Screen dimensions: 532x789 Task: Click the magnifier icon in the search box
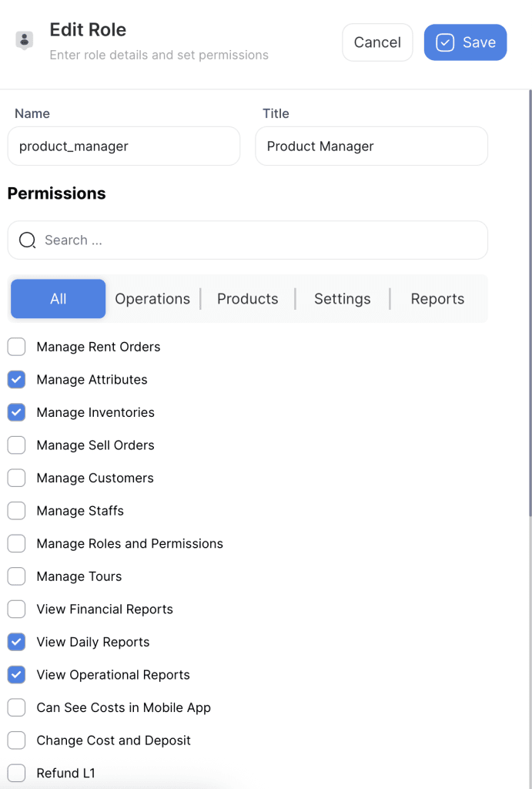27,240
